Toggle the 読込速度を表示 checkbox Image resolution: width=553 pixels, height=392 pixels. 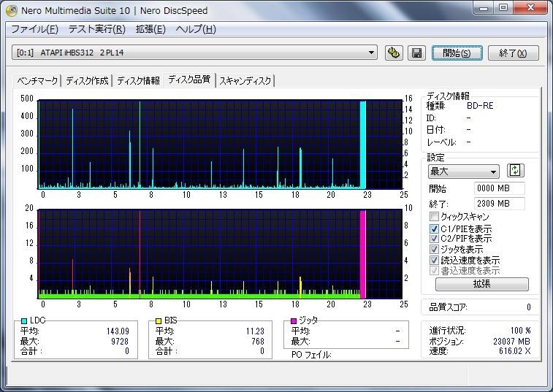(434, 260)
